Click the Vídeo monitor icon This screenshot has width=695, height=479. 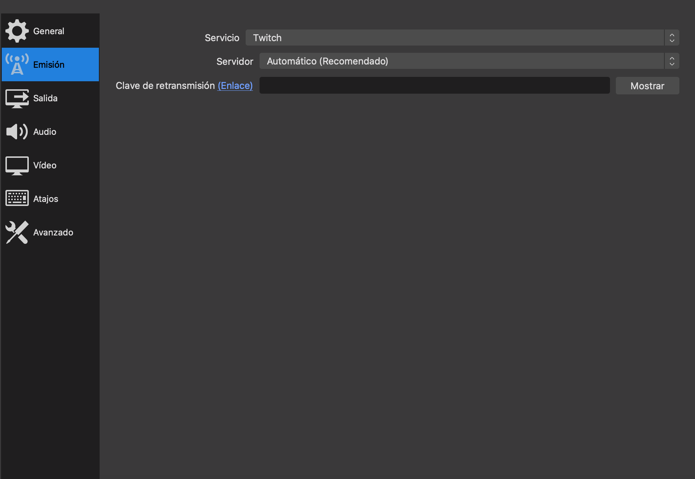(x=17, y=165)
